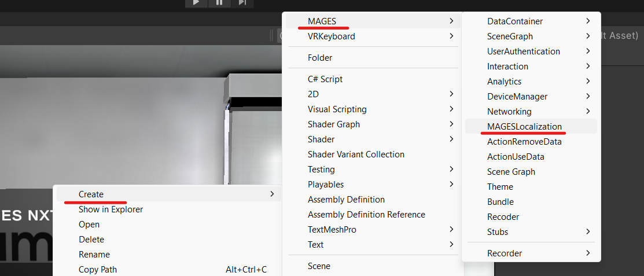Create an ActionUseData asset
The height and width of the screenshot is (276, 644).
click(531, 156)
